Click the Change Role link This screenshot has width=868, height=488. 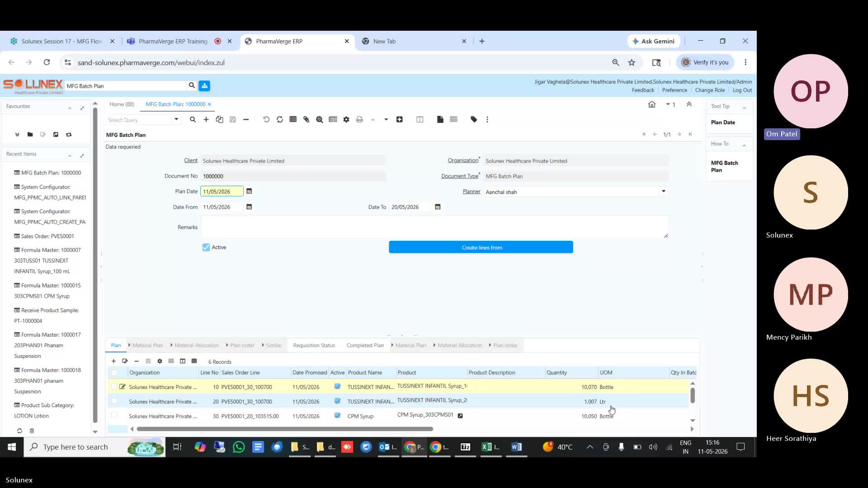point(710,90)
